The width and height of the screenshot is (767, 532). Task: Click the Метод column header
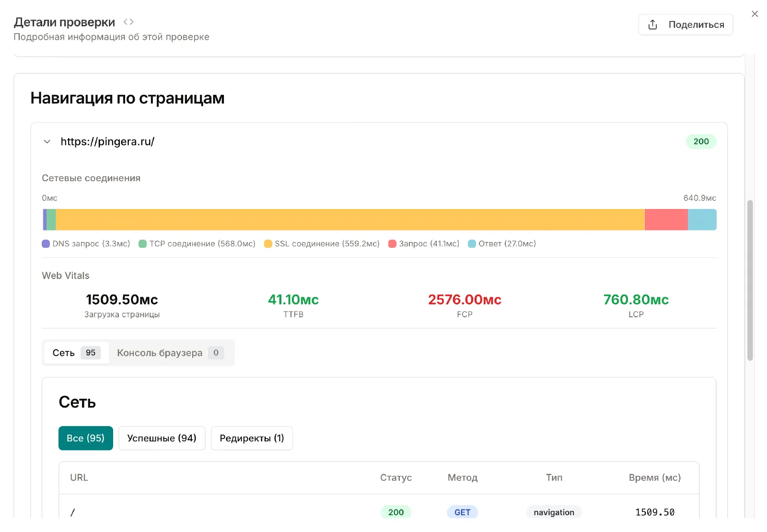(x=463, y=477)
